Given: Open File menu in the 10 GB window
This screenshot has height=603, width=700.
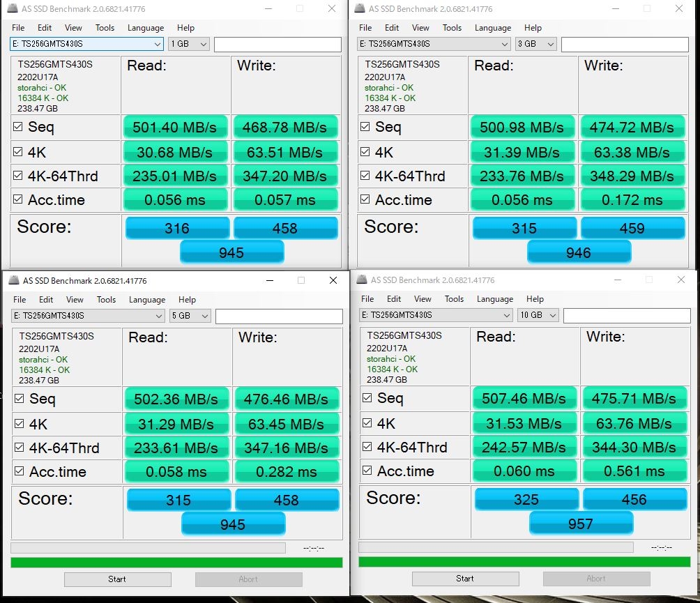Looking at the screenshot, I should (x=367, y=298).
